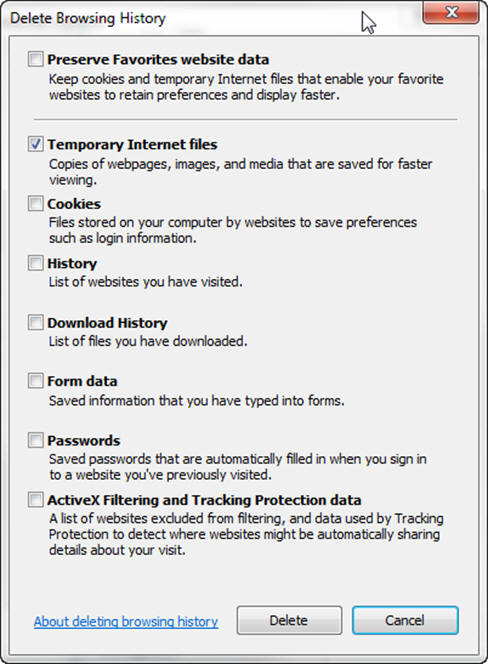This screenshot has height=664, width=488.
Task: Click the Delete button
Action: (x=289, y=620)
